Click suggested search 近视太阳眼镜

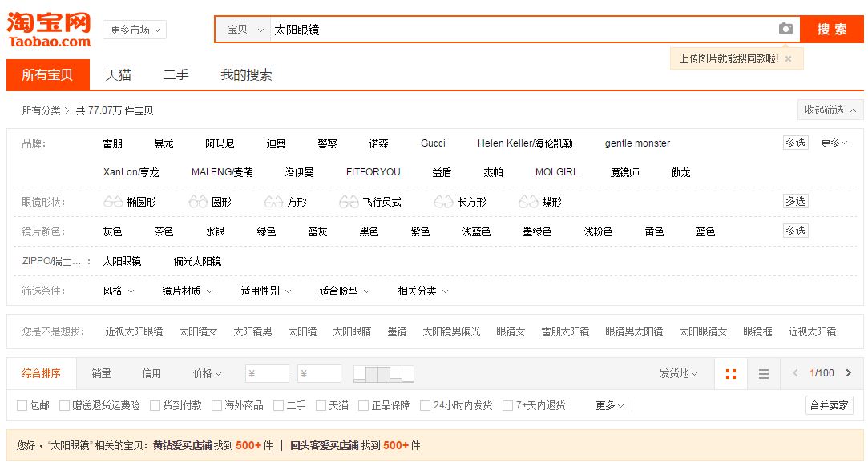click(134, 331)
